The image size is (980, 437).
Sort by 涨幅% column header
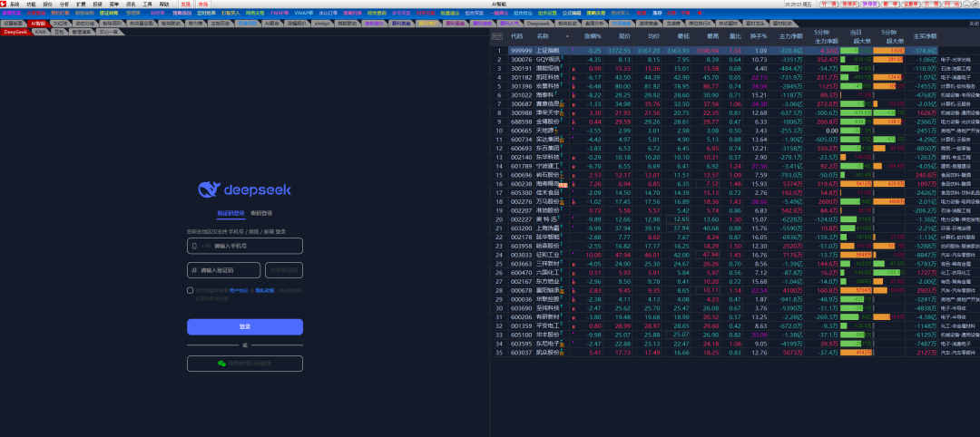click(x=593, y=34)
